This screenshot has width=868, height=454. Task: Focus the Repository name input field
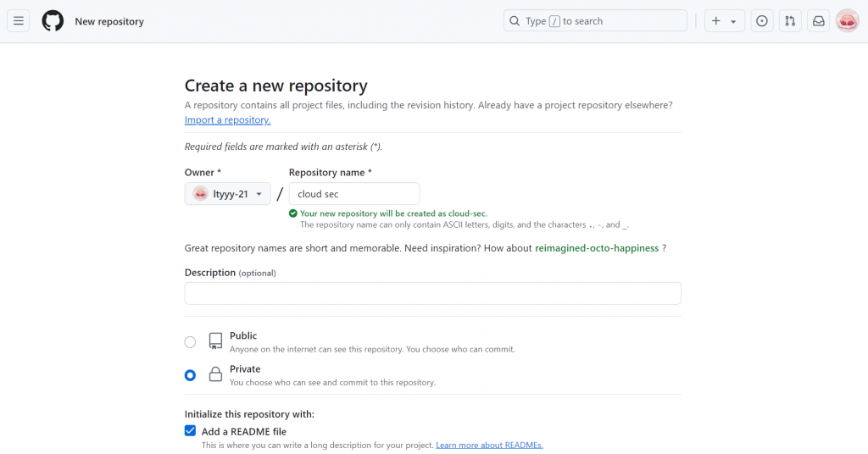(353, 194)
